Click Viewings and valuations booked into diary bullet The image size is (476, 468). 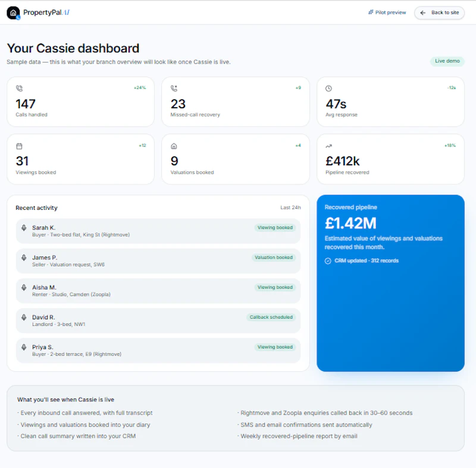point(83,425)
